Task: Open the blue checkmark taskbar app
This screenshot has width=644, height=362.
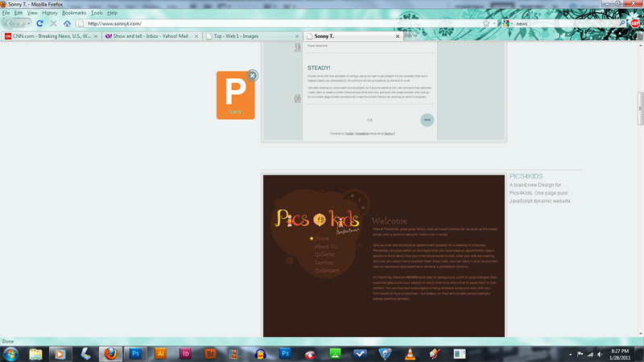Action: click(x=360, y=354)
